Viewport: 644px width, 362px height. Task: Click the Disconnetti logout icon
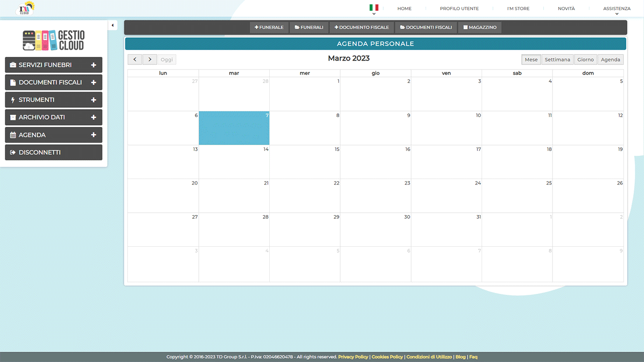tap(13, 153)
